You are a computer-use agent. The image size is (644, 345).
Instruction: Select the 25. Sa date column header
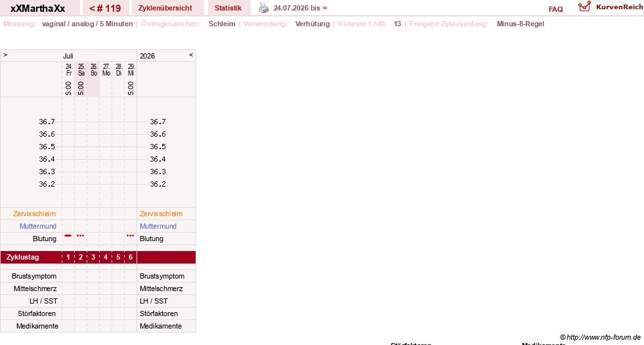[x=81, y=70]
